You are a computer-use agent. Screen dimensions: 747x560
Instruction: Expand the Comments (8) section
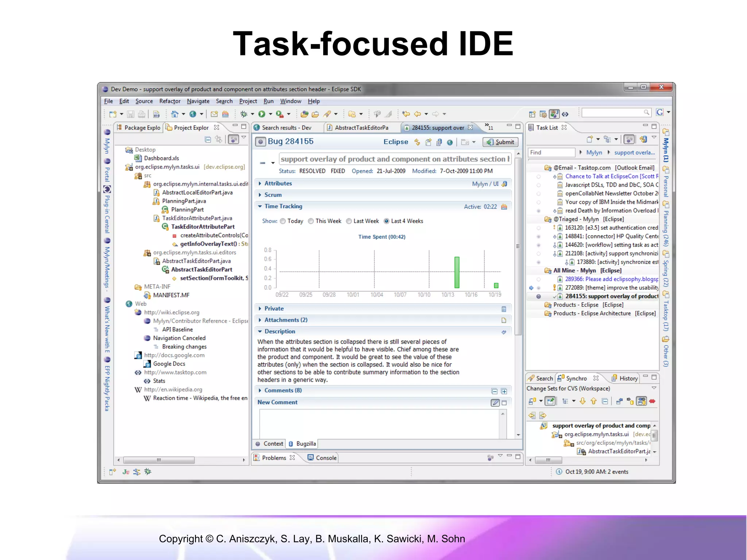click(260, 390)
